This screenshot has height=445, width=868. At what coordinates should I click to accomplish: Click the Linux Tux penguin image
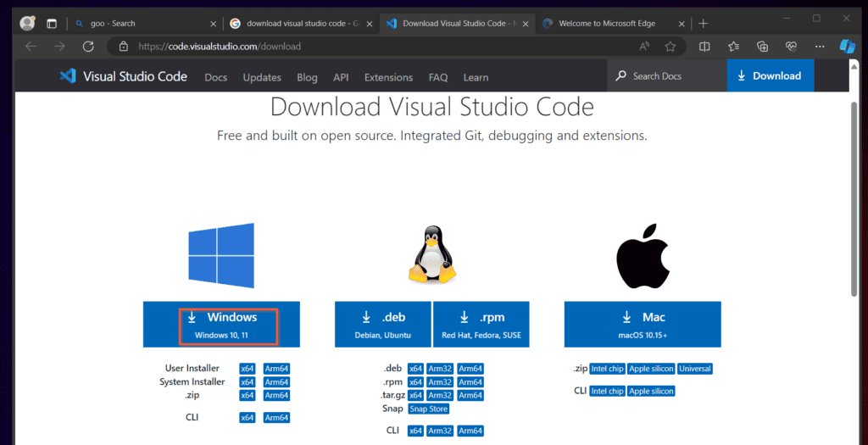pos(432,254)
